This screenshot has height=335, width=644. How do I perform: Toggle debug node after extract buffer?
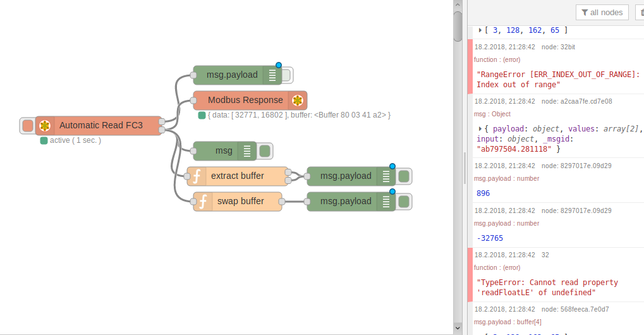[x=404, y=176]
